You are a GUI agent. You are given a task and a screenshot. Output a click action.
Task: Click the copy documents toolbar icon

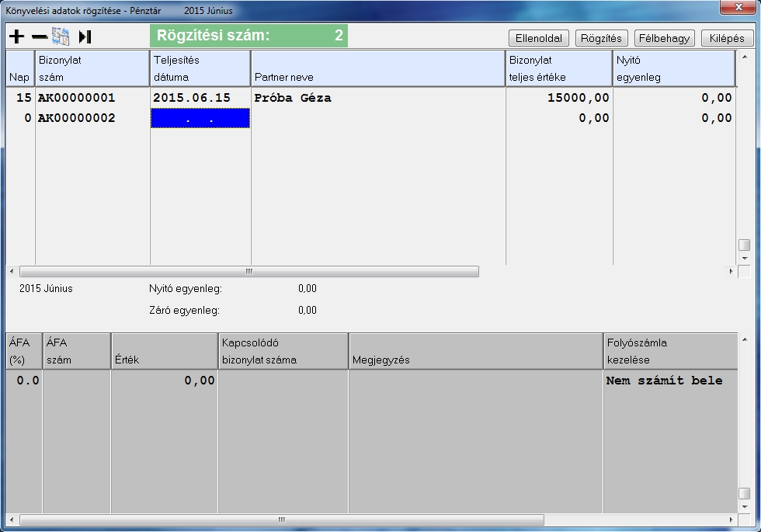pos(61,37)
